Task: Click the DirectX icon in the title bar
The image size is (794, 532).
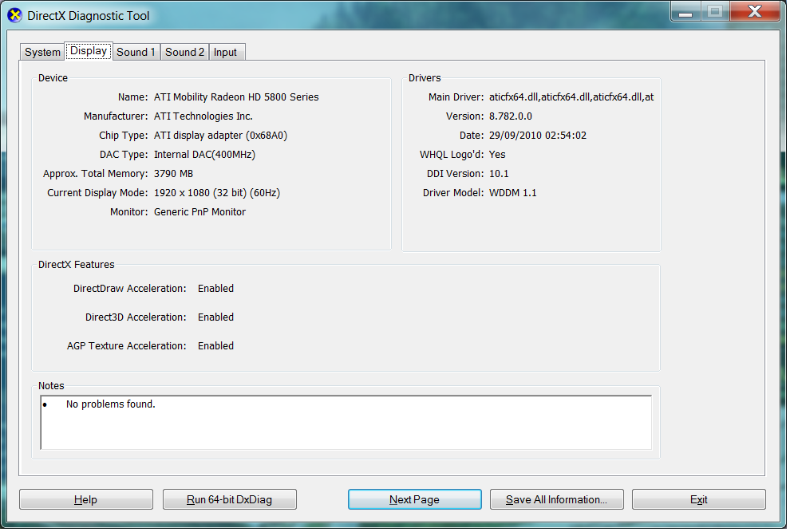Action: (x=14, y=16)
